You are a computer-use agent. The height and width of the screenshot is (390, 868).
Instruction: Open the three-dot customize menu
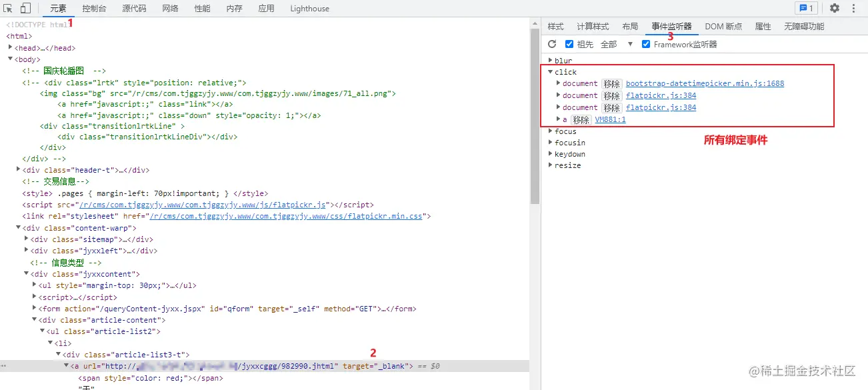tap(854, 9)
